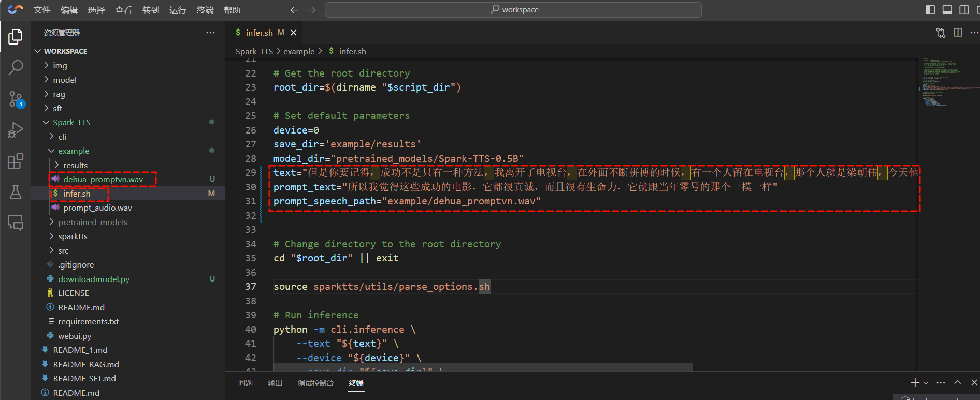This screenshot has width=980, height=400.
Task: Open the Search view in activity bar
Action: click(x=16, y=68)
